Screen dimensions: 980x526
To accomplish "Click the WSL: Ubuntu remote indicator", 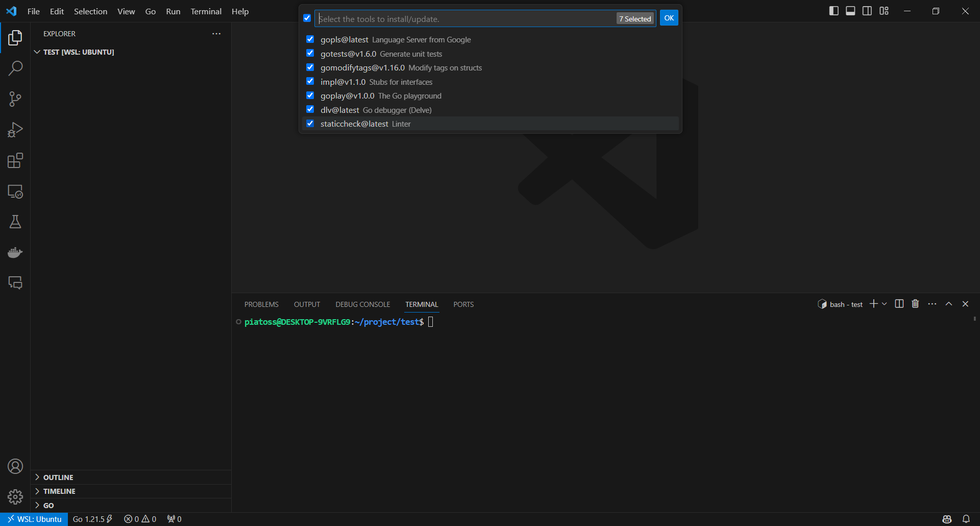I will tap(34, 519).
